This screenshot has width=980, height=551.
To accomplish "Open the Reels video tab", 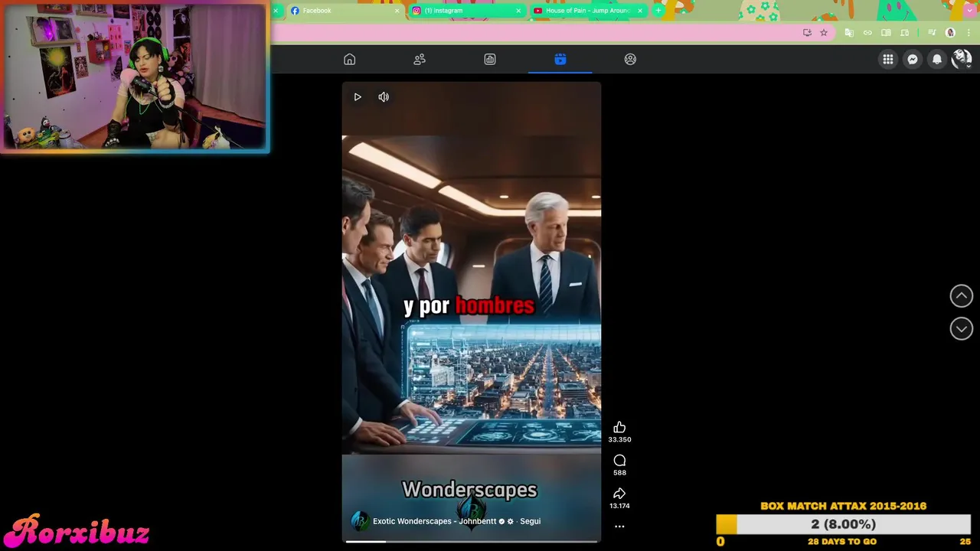I will click(560, 60).
